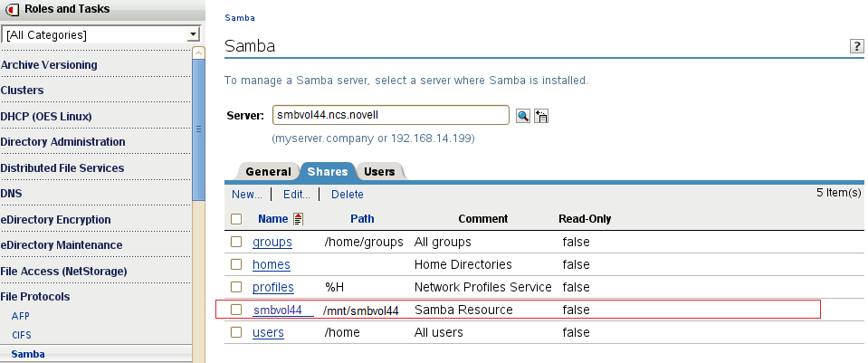Click the New share button
The image size is (868, 363).
246,194
